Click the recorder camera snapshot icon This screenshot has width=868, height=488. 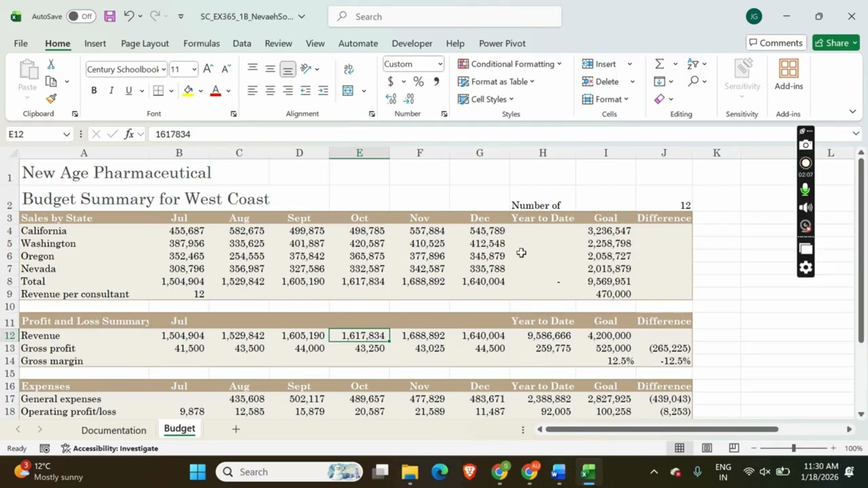(806, 145)
